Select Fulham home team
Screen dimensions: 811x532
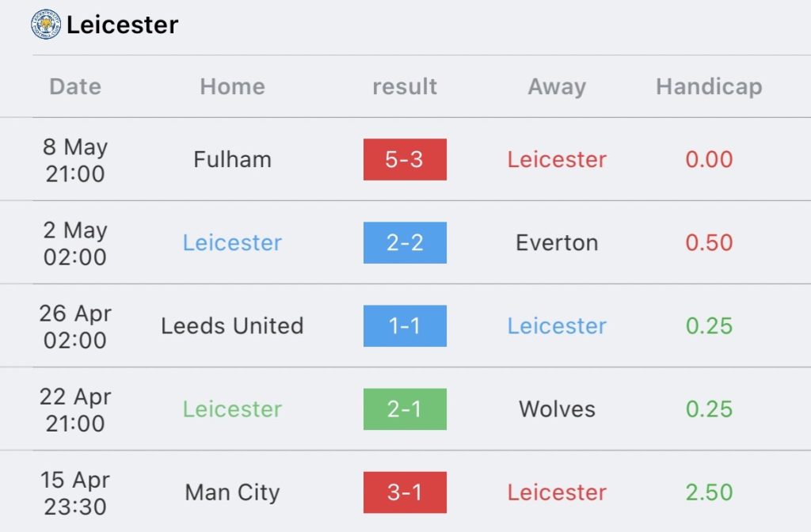(233, 159)
